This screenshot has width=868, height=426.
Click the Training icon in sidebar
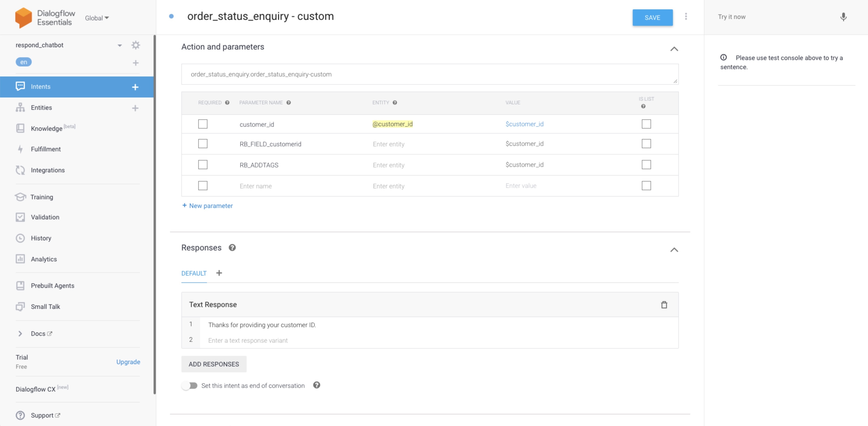[19, 197]
